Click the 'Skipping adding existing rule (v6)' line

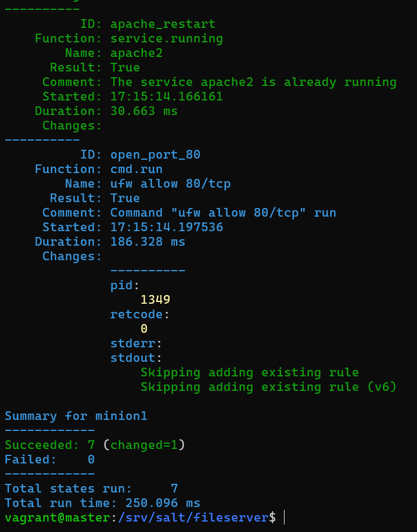pyautogui.click(x=268, y=387)
